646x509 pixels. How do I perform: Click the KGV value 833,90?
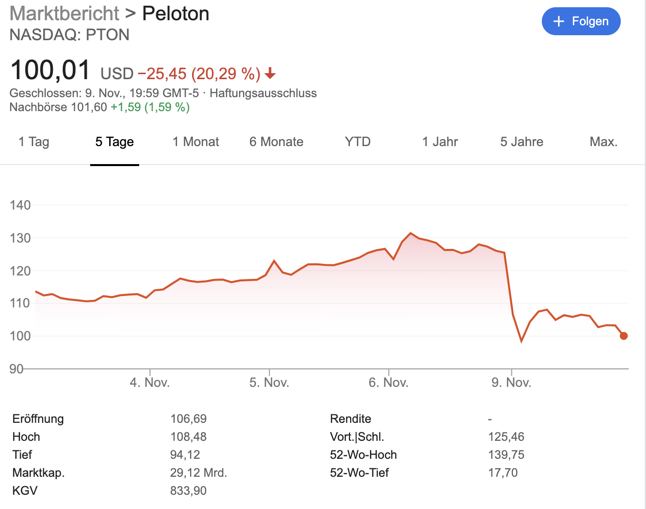(x=189, y=491)
